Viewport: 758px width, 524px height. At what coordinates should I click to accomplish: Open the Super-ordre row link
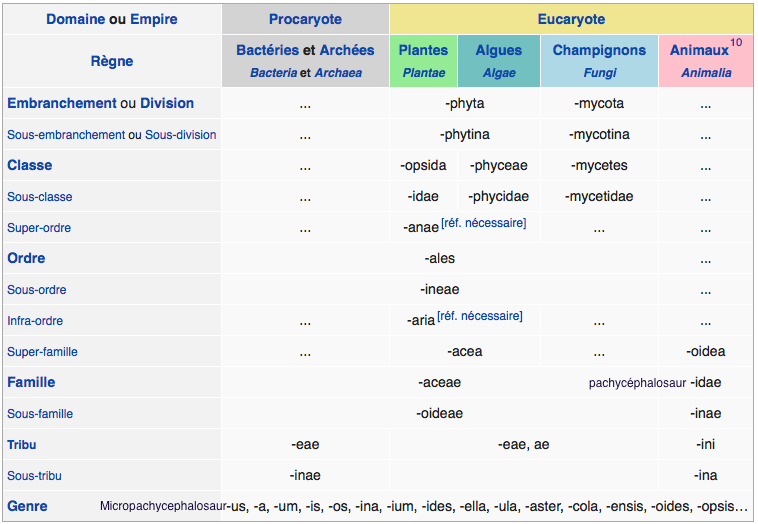click(x=39, y=228)
